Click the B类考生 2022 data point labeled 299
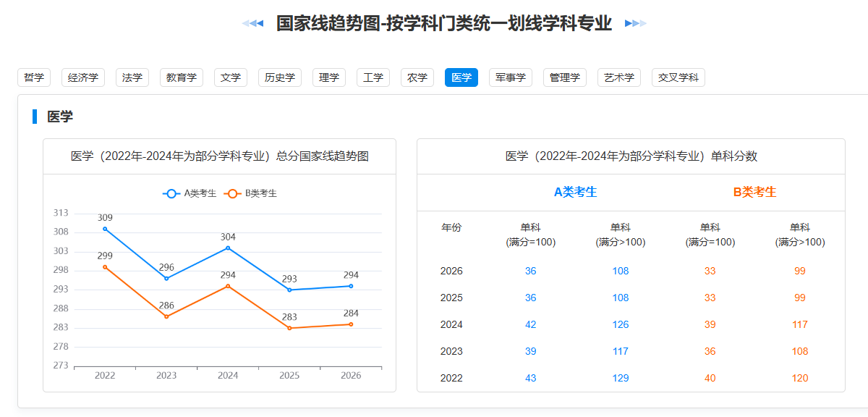The width and height of the screenshot is (868, 417). 105,267
